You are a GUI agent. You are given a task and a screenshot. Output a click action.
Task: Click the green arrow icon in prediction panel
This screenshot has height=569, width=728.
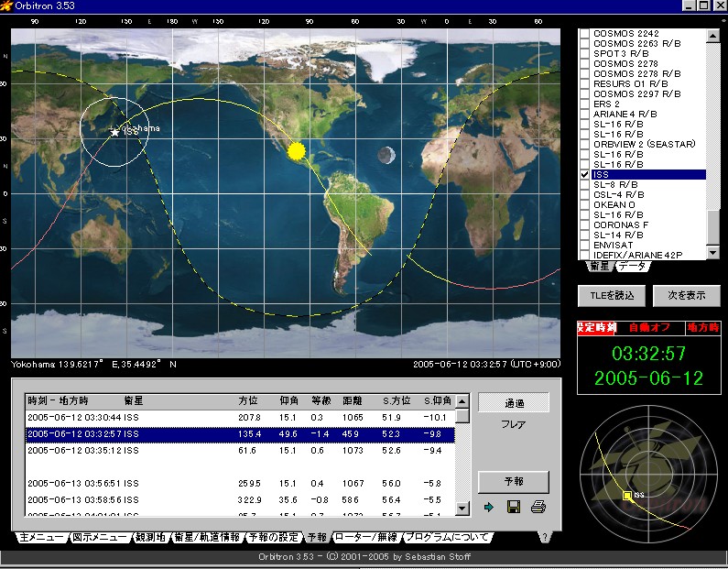pyautogui.click(x=488, y=508)
